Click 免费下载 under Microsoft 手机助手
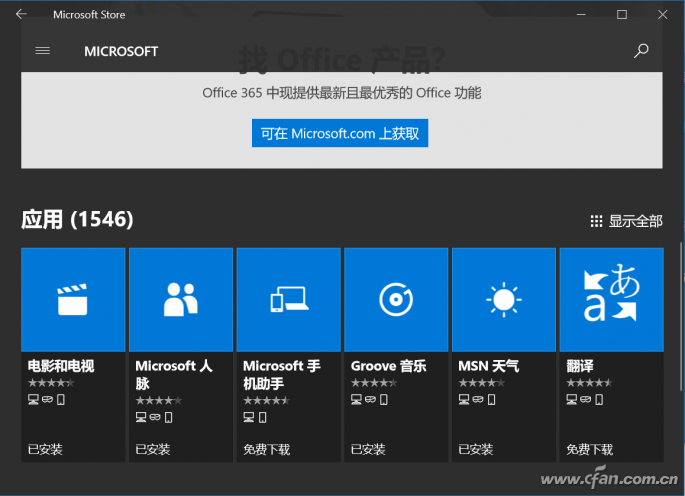685x496 pixels. click(266, 449)
